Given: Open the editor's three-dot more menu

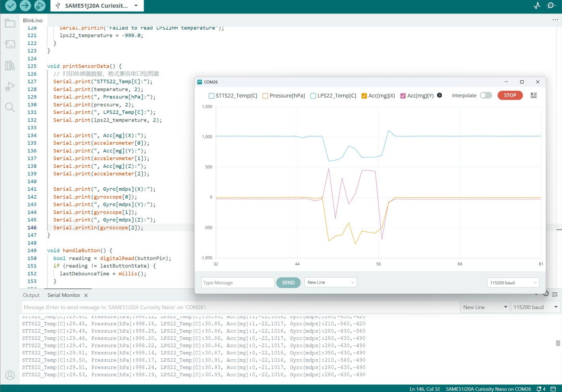Looking at the screenshot, I should pyautogui.click(x=555, y=20).
